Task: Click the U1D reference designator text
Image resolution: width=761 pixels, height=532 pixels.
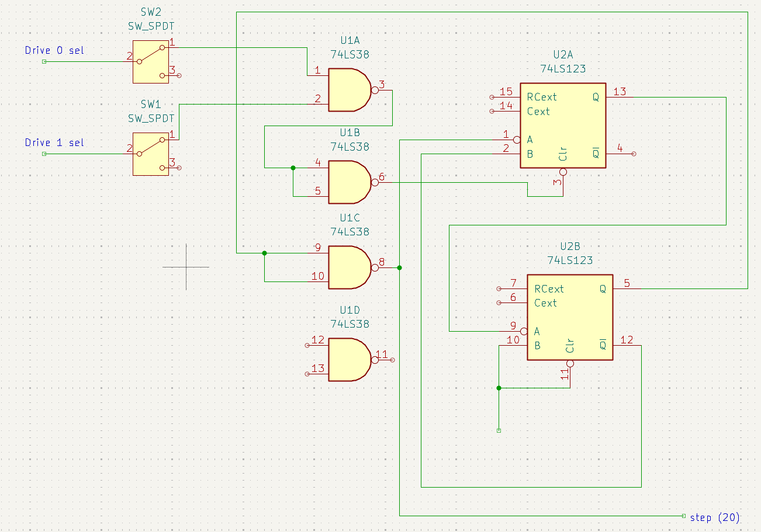Action: (x=350, y=310)
